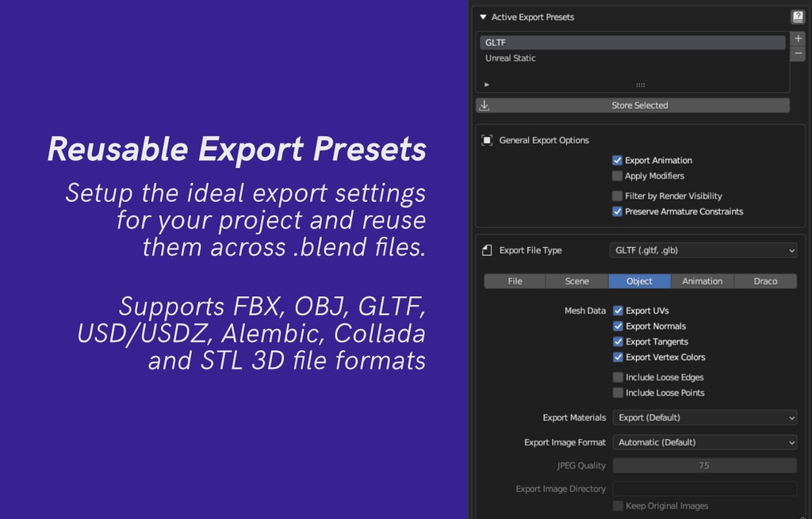Enable Apply Modifiers
This screenshot has width=812, height=519.
pos(618,176)
